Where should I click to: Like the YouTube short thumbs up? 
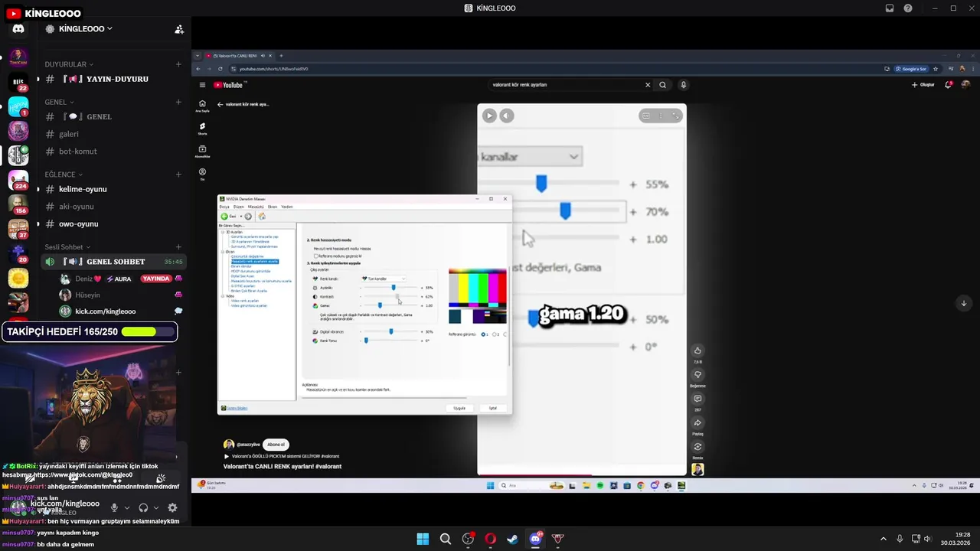(697, 351)
